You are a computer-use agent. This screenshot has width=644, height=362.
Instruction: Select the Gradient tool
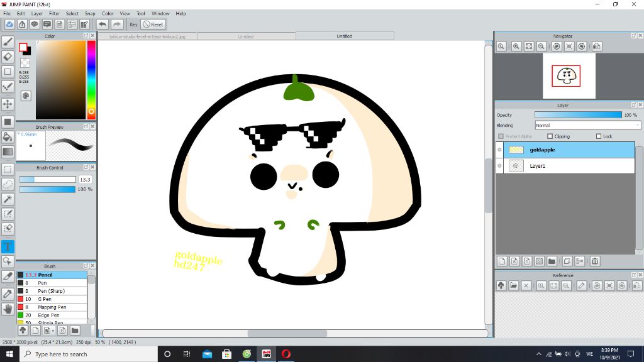coord(8,151)
